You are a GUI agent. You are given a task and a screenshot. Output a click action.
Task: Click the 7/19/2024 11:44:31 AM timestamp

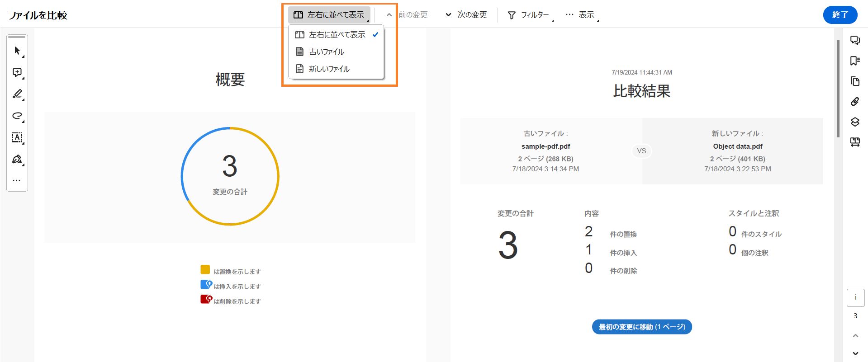641,72
